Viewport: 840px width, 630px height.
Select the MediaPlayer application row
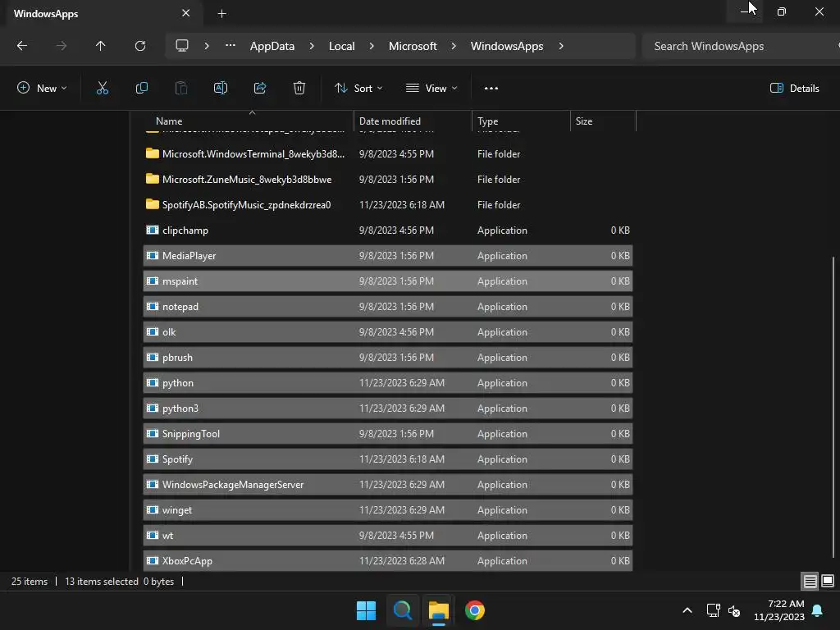point(388,256)
